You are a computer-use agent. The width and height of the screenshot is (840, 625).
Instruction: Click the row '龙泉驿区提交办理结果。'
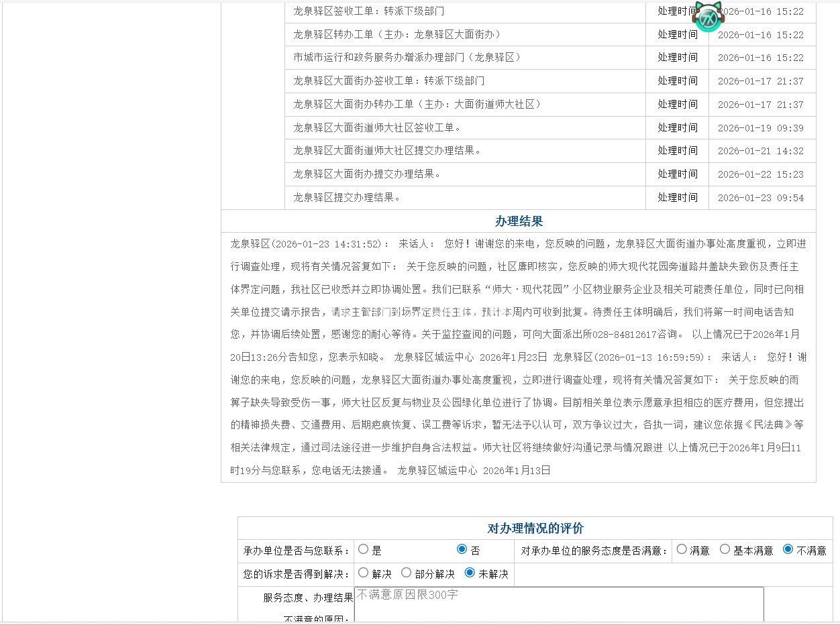tap(347, 198)
